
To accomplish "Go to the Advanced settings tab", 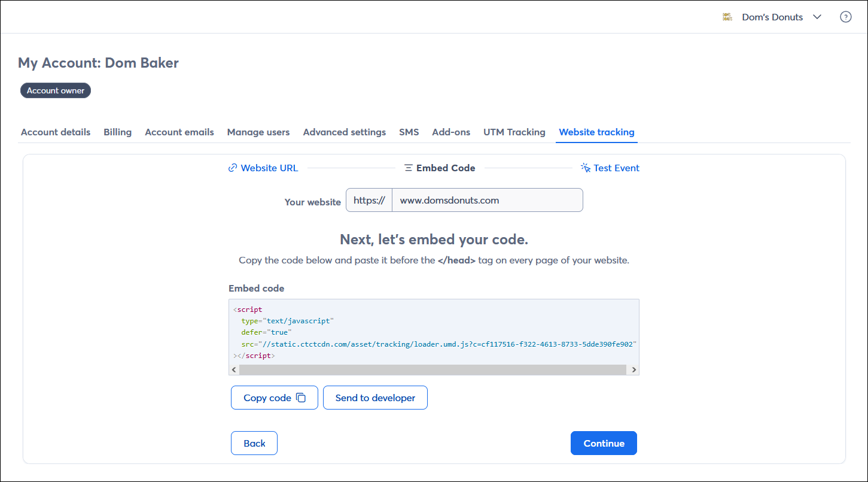I will (x=344, y=132).
